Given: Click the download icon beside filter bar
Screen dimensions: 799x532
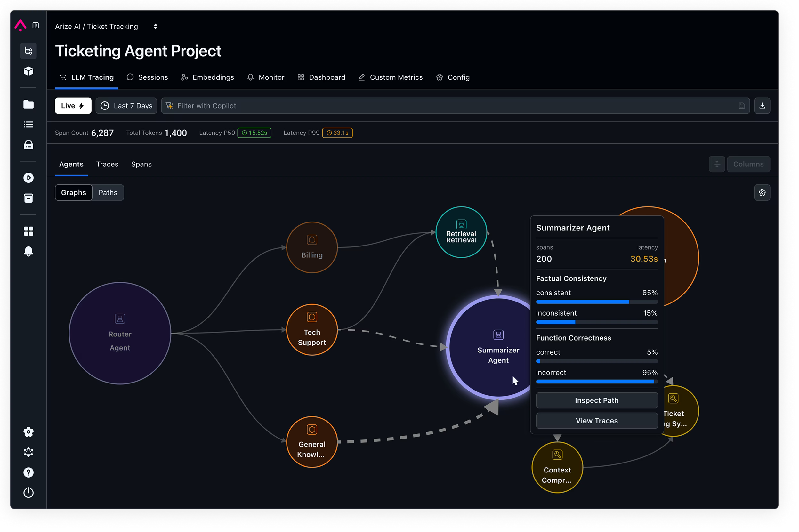Looking at the screenshot, I should coord(762,106).
